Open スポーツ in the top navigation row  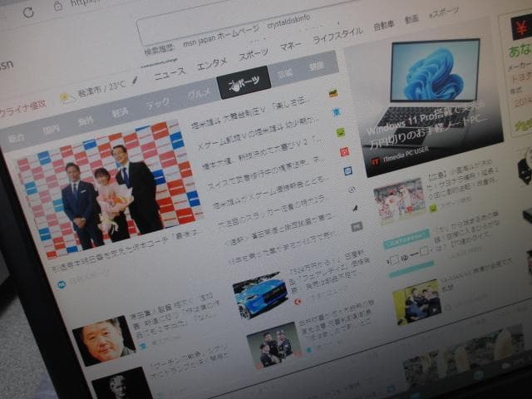[x=254, y=53]
